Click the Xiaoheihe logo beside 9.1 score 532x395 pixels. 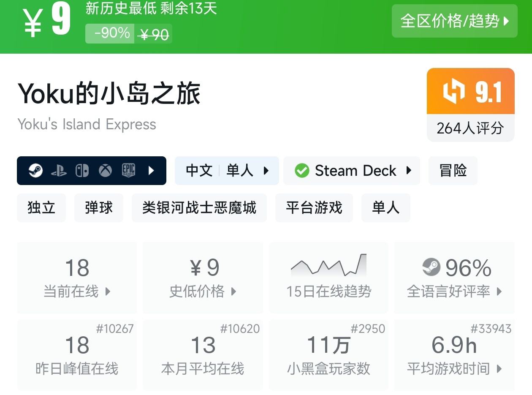(x=453, y=91)
